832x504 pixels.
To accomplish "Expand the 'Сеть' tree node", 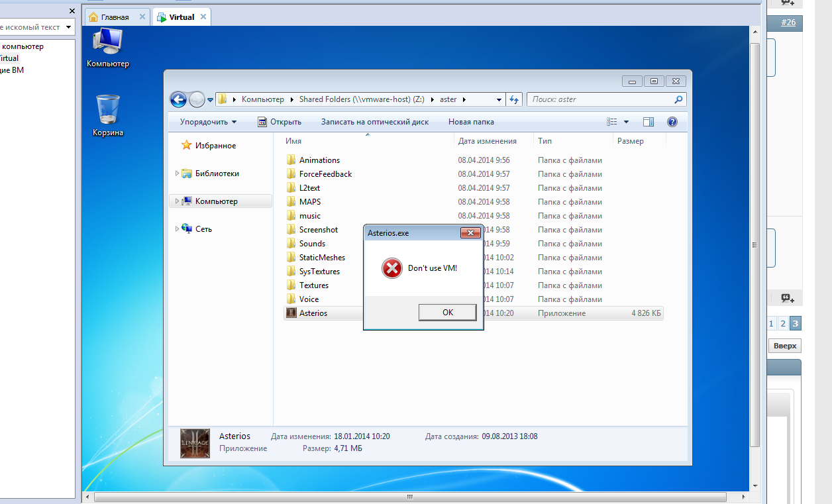I will [177, 229].
